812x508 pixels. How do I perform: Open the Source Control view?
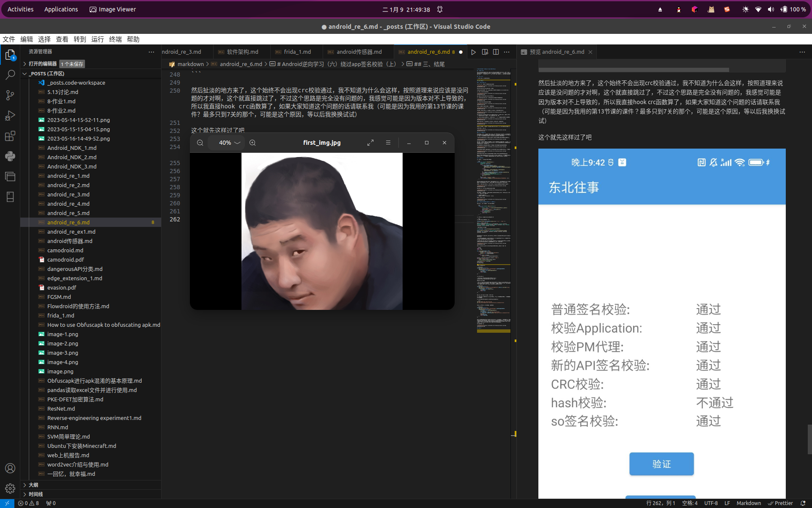coord(10,95)
